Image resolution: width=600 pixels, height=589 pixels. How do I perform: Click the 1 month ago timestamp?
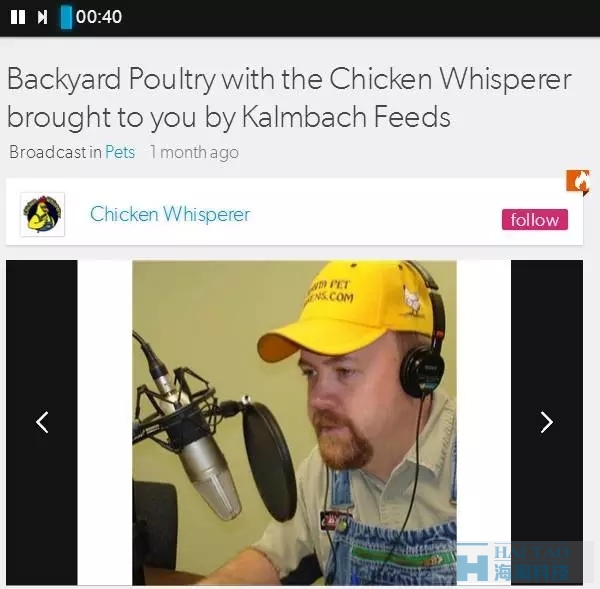pyautogui.click(x=194, y=152)
